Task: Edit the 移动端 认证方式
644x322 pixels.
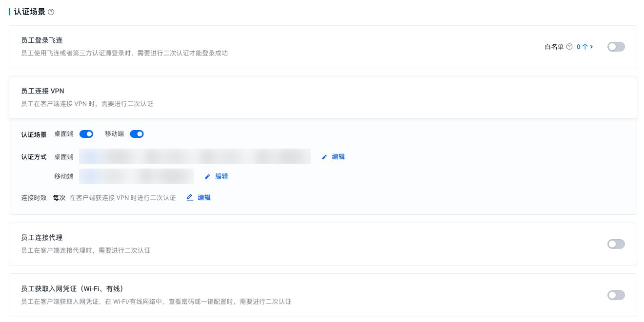Action: 216,176
